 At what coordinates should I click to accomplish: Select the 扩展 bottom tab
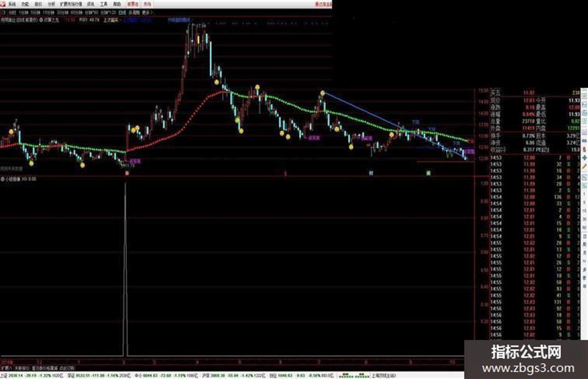tap(6, 368)
